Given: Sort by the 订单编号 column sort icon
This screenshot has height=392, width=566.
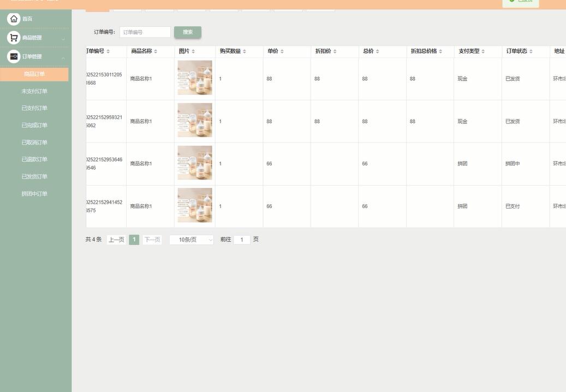Looking at the screenshot, I should (x=108, y=52).
